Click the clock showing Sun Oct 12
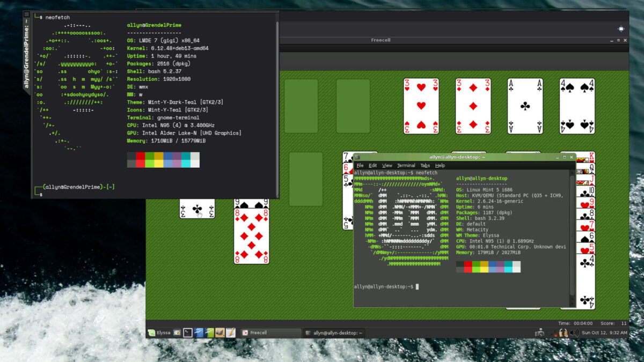The width and height of the screenshot is (644, 362). (x=604, y=333)
